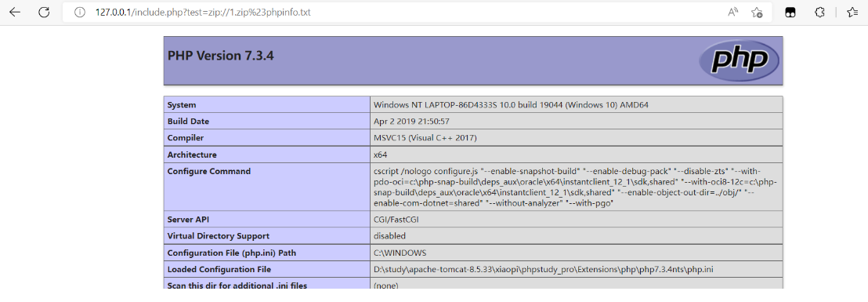Click the x64 architecture value

coord(380,155)
